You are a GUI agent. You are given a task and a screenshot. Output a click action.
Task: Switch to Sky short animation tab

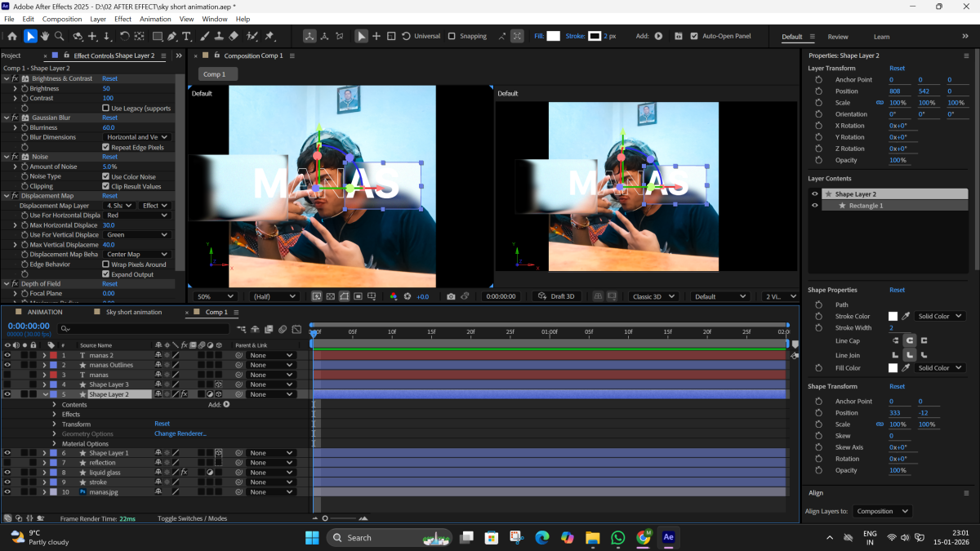(134, 312)
